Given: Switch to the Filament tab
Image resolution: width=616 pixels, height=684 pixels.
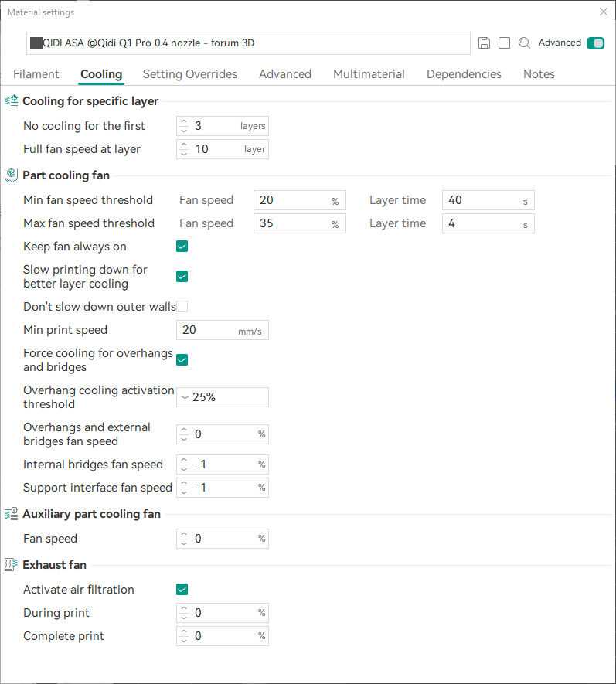Looking at the screenshot, I should pyautogui.click(x=36, y=74).
